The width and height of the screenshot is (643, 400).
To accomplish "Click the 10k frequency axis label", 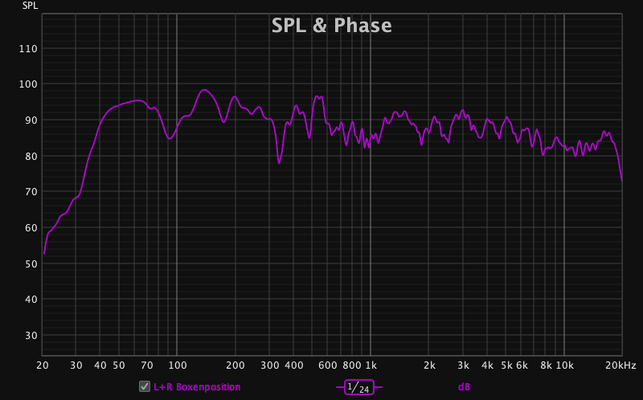I will point(565,365).
